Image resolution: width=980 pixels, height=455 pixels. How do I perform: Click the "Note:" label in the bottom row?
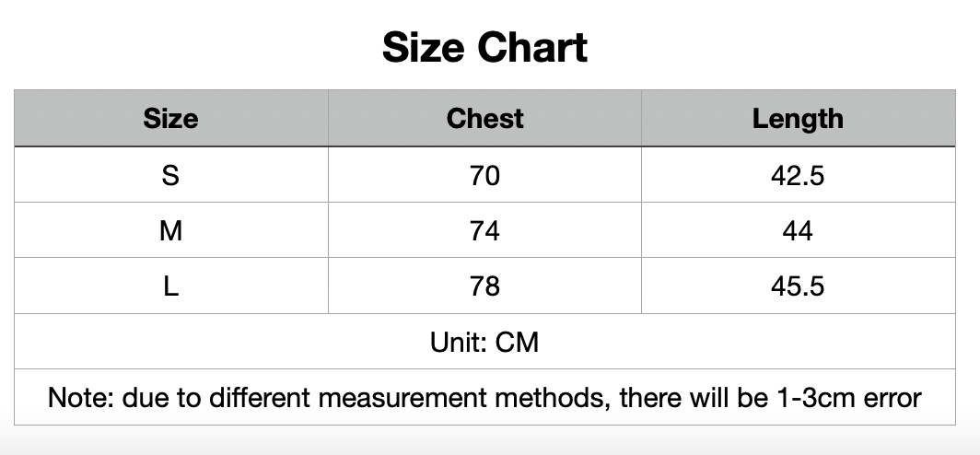(x=81, y=398)
